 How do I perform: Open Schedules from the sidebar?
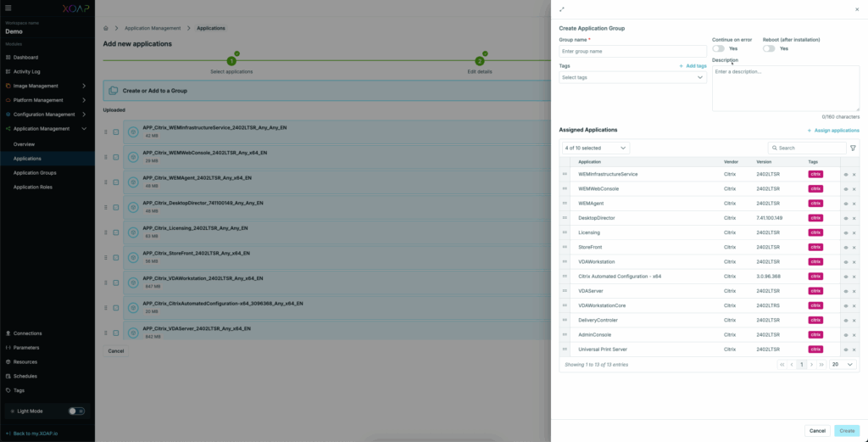(x=25, y=376)
